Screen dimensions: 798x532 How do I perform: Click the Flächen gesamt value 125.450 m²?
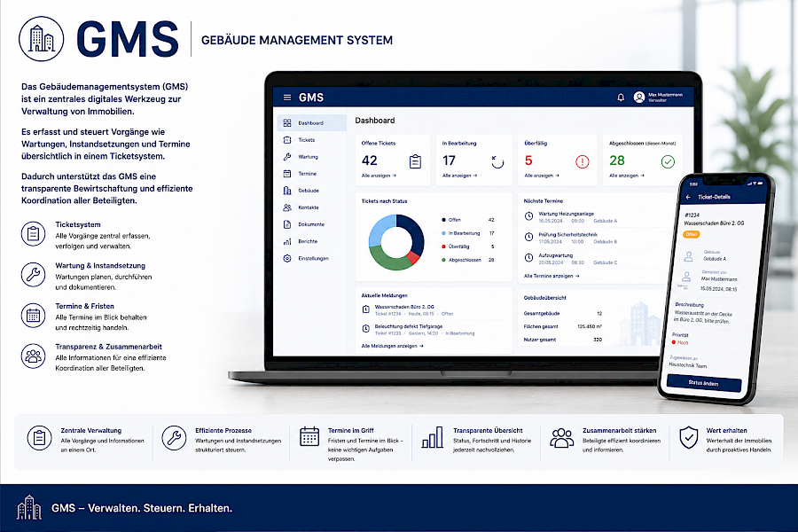pyautogui.click(x=590, y=326)
